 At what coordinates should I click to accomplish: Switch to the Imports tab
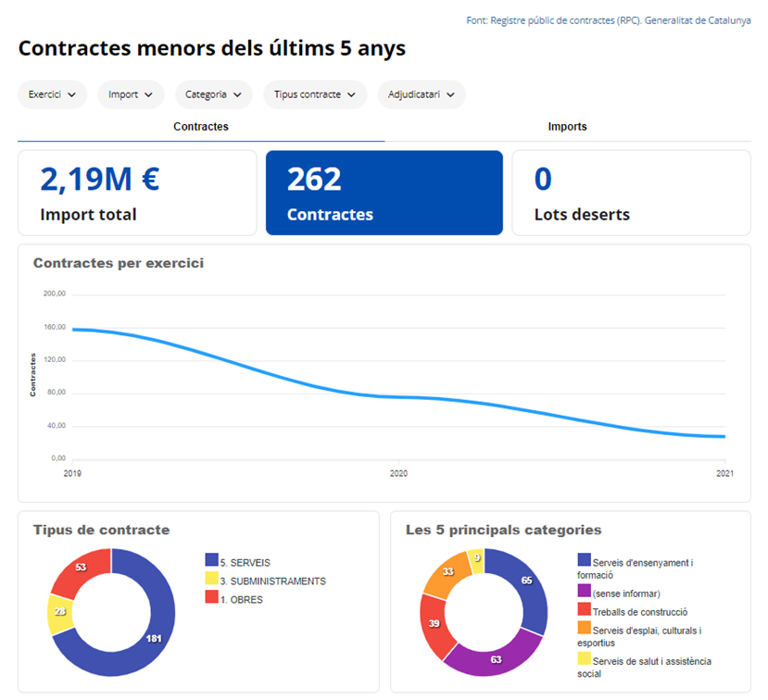coord(567,127)
